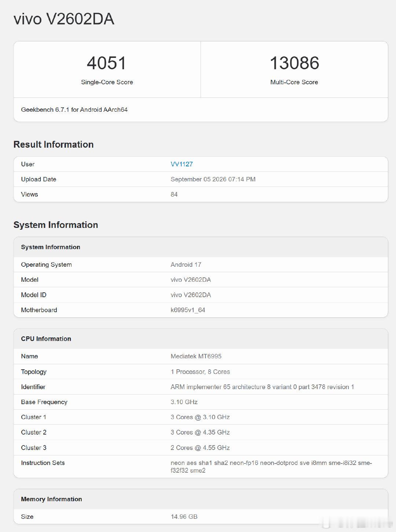
Task: Click the Model ID row label
Action: coord(34,295)
